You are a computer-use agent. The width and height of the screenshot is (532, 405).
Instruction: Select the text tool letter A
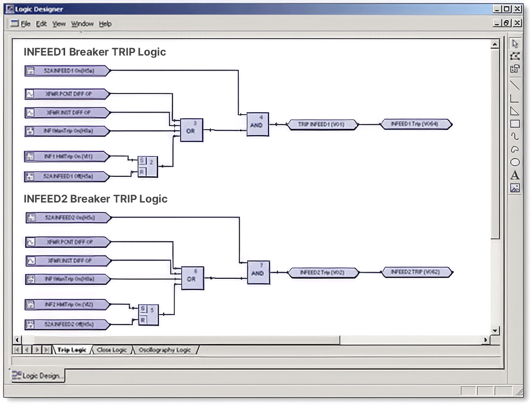click(515, 175)
